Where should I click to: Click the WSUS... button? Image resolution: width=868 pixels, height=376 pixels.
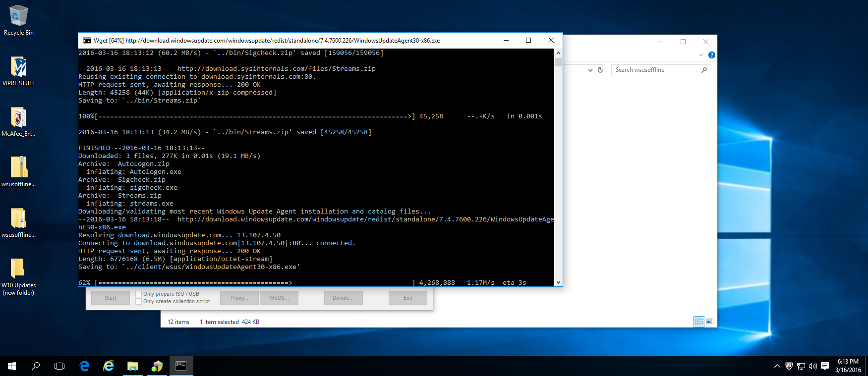pos(279,298)
